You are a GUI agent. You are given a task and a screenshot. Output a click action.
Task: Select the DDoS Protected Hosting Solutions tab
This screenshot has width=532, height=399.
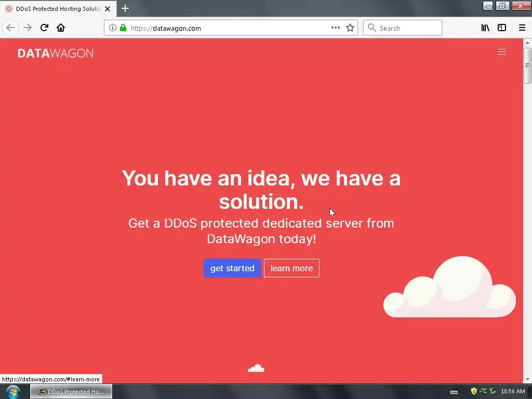(58, 9)
